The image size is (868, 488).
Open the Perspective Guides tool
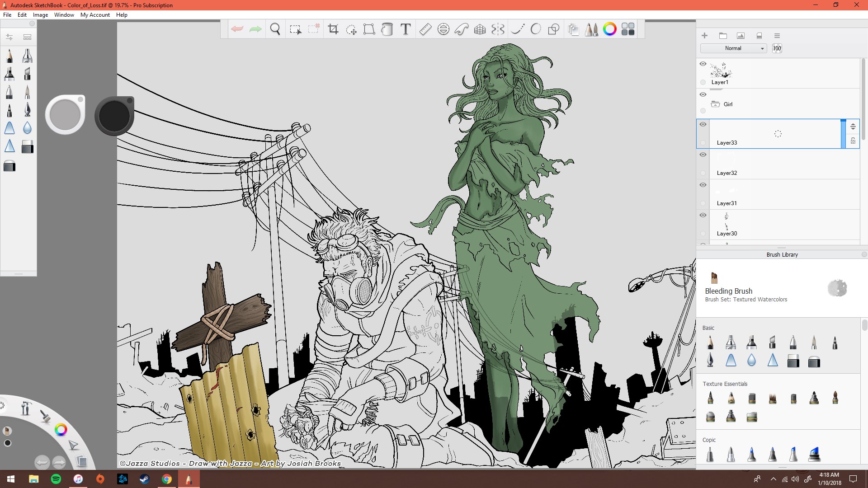(480, 29)
